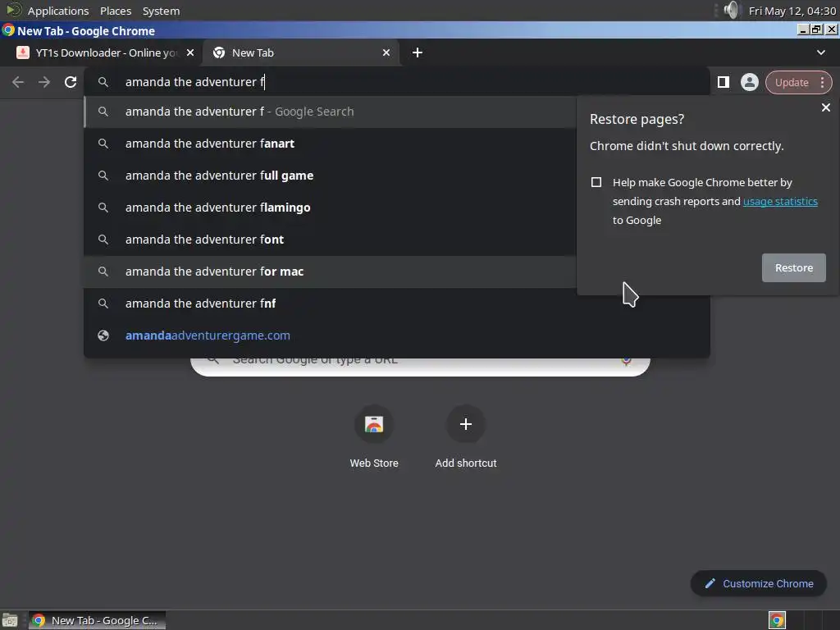Click Customize Chrome button

[759, 583]
